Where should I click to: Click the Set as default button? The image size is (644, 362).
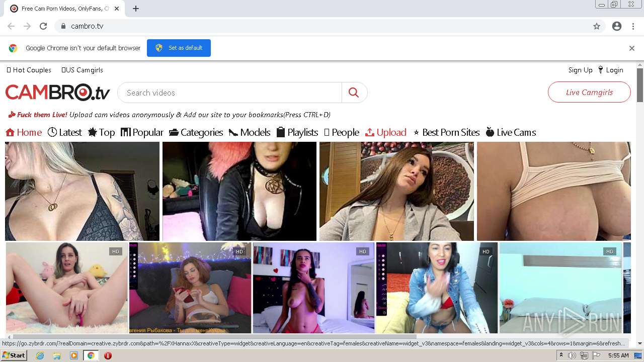[x=179, y=48]
